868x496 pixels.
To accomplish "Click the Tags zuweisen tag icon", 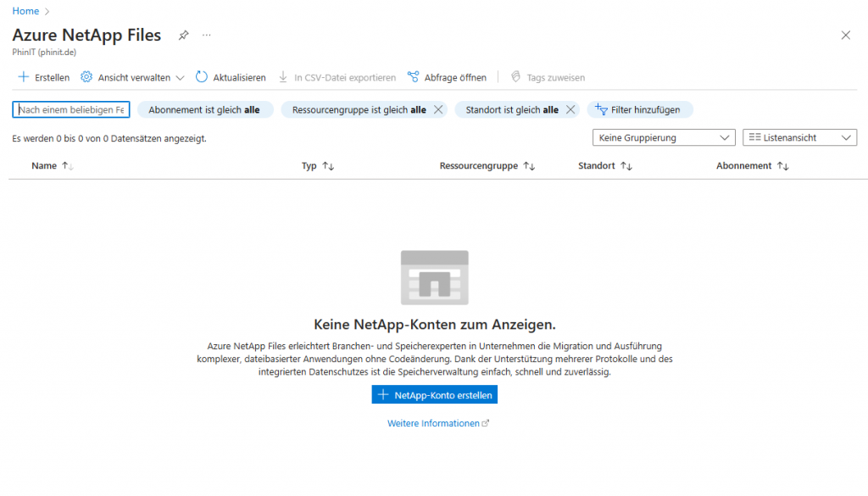I will [515, 76].
